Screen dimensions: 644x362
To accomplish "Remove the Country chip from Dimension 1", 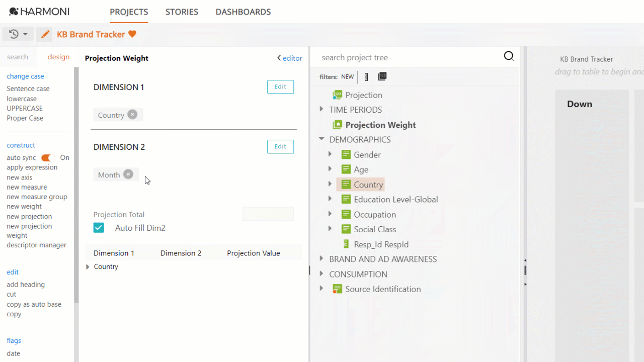I will point(132,115).
